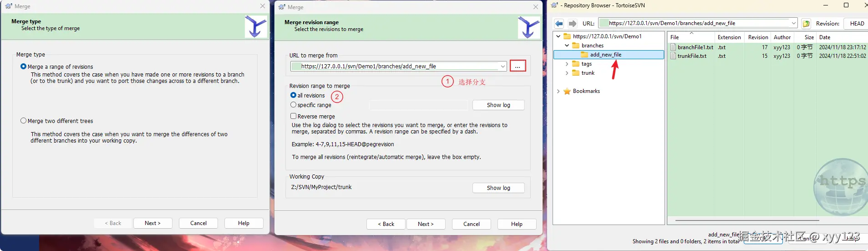This screenshot has height=251, width=868.
Task: Sort by the Author column header
Action: (x=782, y=37)
